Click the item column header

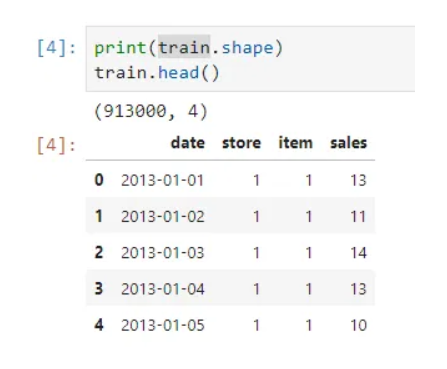point(295,143)
